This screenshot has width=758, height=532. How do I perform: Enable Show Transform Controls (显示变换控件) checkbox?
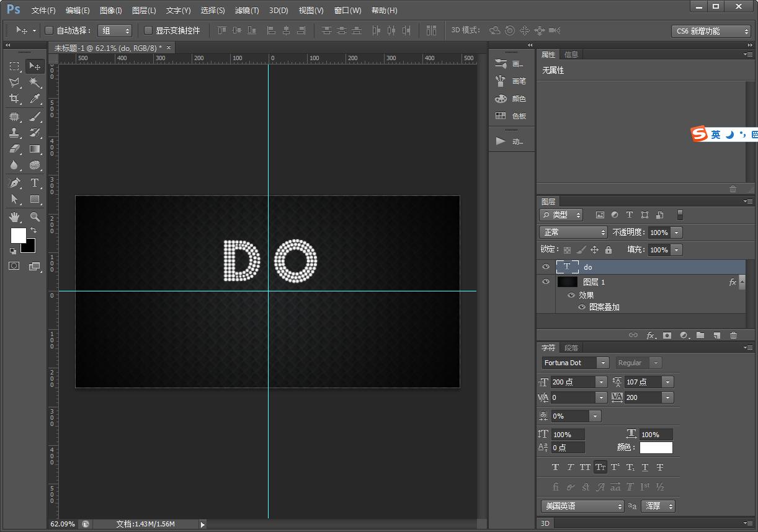[148, 30]
